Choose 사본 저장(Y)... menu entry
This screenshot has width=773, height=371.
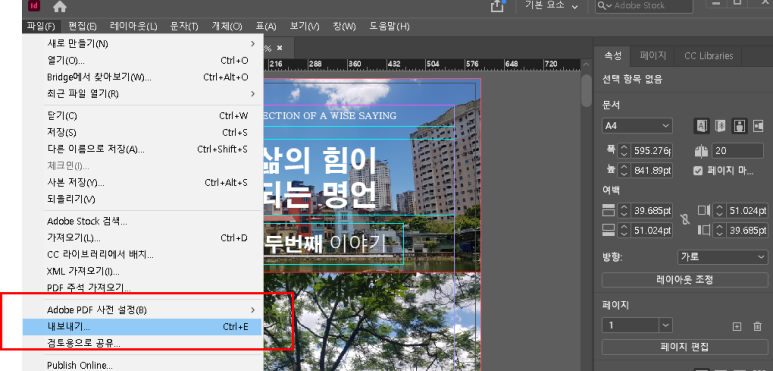click(142, 183)
